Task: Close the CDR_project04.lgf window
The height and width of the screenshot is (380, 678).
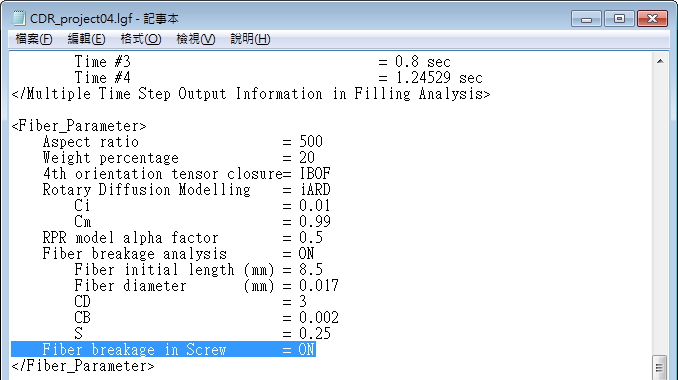Action: [652, 19]
